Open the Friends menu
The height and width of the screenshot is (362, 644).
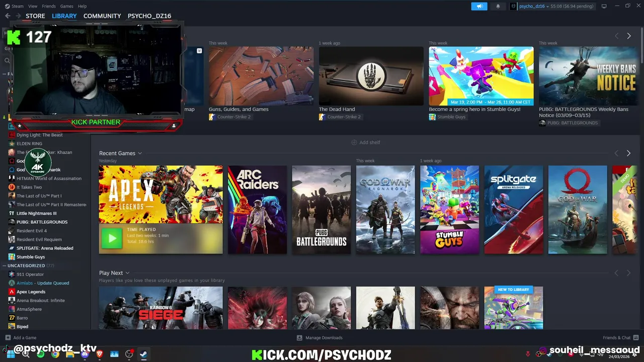pos(49,6)
